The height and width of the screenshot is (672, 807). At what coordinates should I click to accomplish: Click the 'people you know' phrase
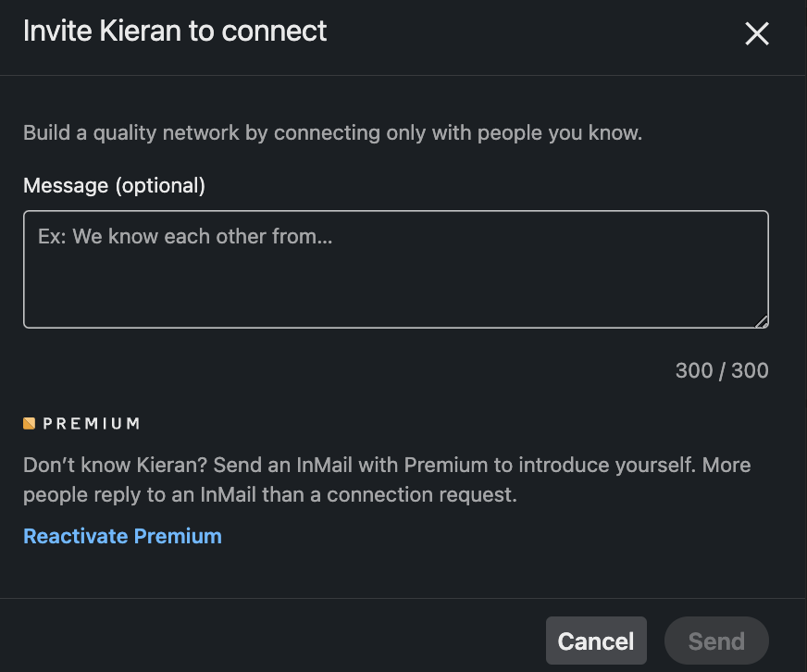pyautogui.click(x=560, y=133)
